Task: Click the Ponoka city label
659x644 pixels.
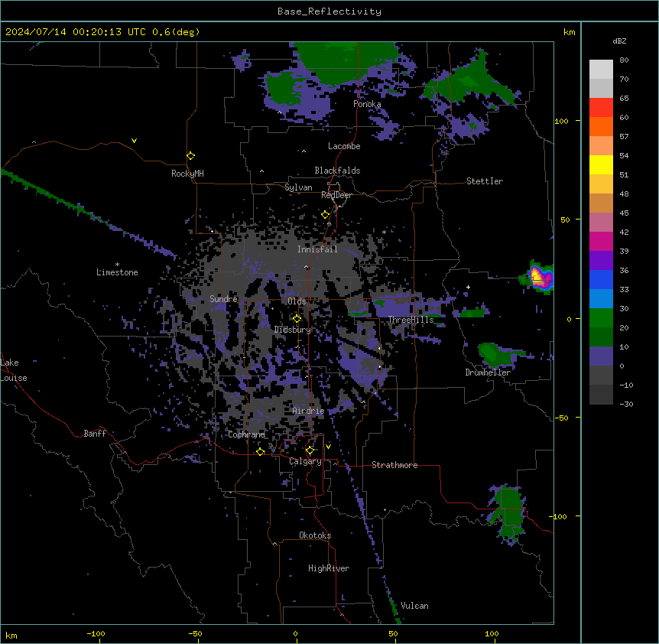Action: (x=367, y=104)
